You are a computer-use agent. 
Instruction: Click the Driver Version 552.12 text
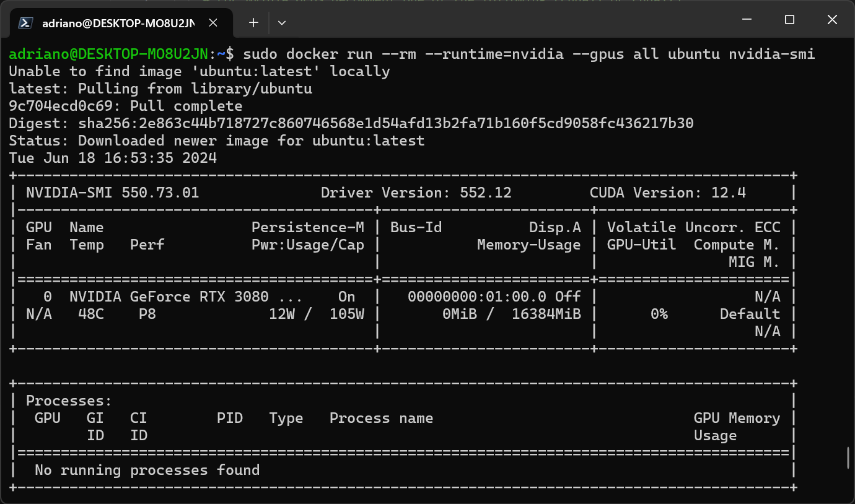pos(416,193)
